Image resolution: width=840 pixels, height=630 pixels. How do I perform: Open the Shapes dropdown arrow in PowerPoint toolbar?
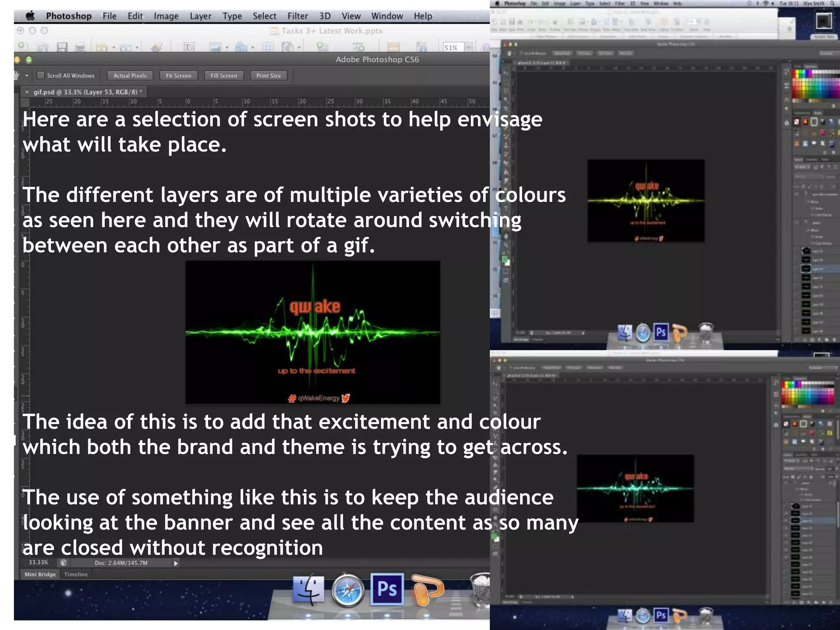point(253,48)
